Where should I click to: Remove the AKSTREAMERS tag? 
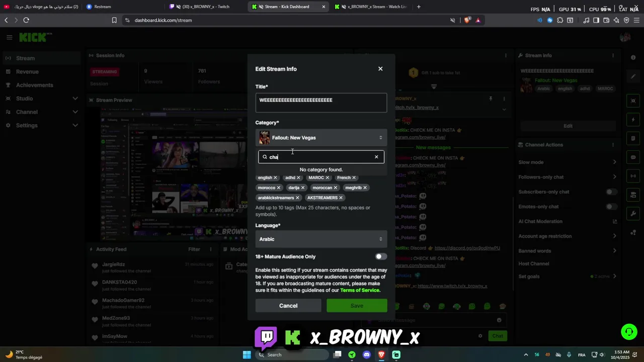coord(341,198)
